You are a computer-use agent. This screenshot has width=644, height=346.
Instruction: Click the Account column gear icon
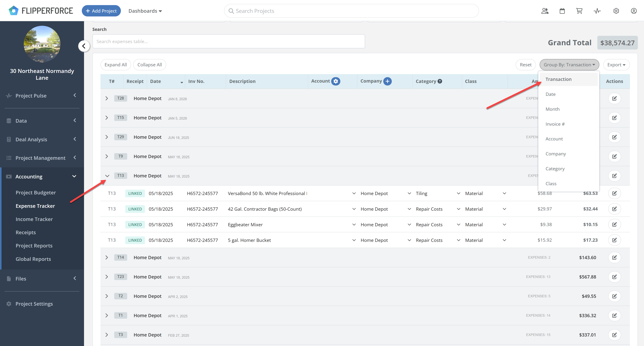336,81
